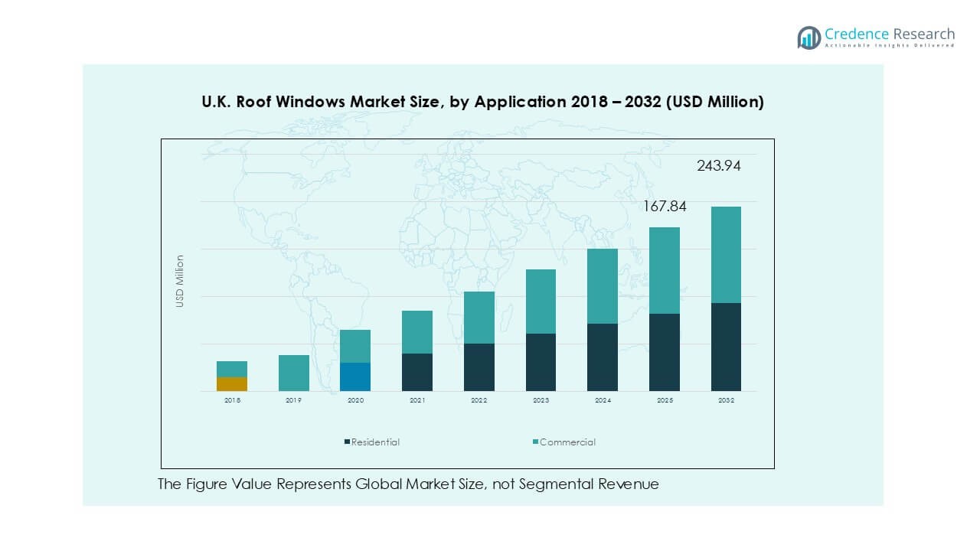This screenshot has width=980, height=551.
Task: Click the gold segment of the 2018 bar
Action: pos(232,384)
